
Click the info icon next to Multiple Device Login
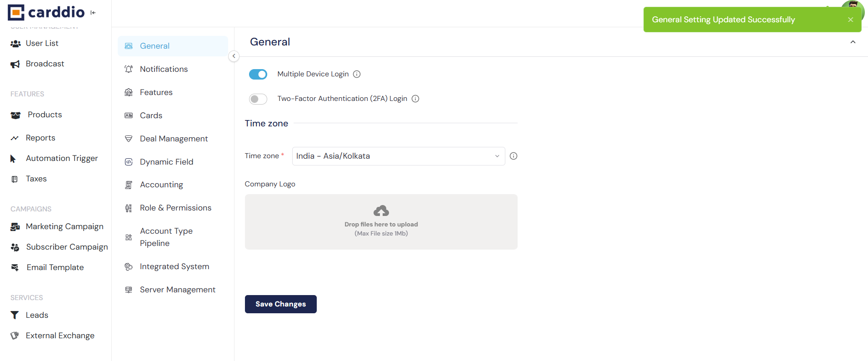[357, 74]
